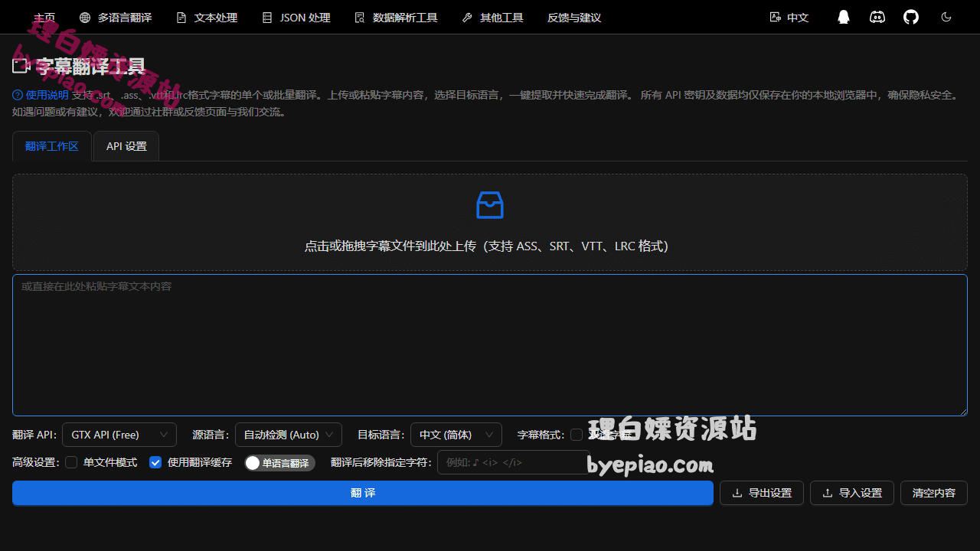The height and width of the screenshot is (551, 980).
Task: Click the 使用说明 help icon
Action: (18, 95)
